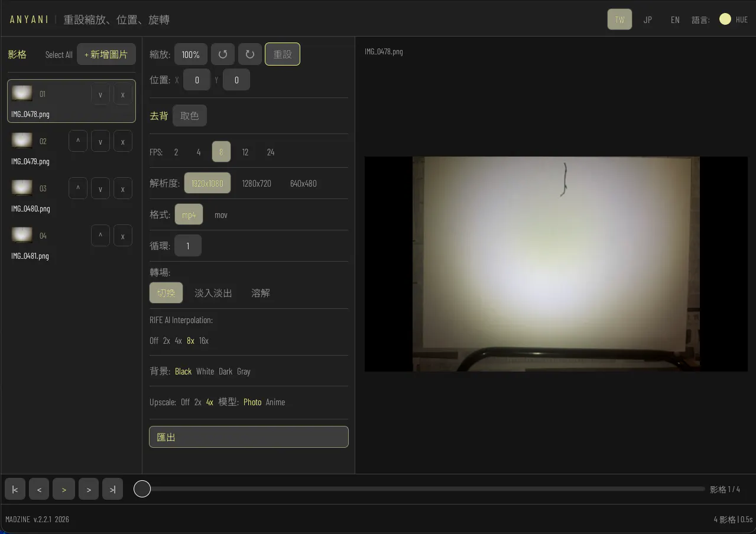Viewport: 756px width, 534px height.
Task: Click the 重設 reset button
Action: [283, 54]
